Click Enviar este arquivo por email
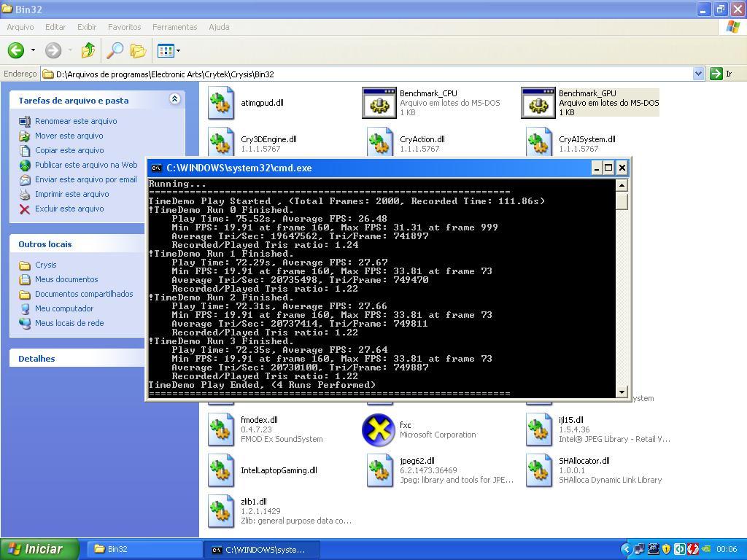This screenshot has width=747, height=560. (86, 179)
